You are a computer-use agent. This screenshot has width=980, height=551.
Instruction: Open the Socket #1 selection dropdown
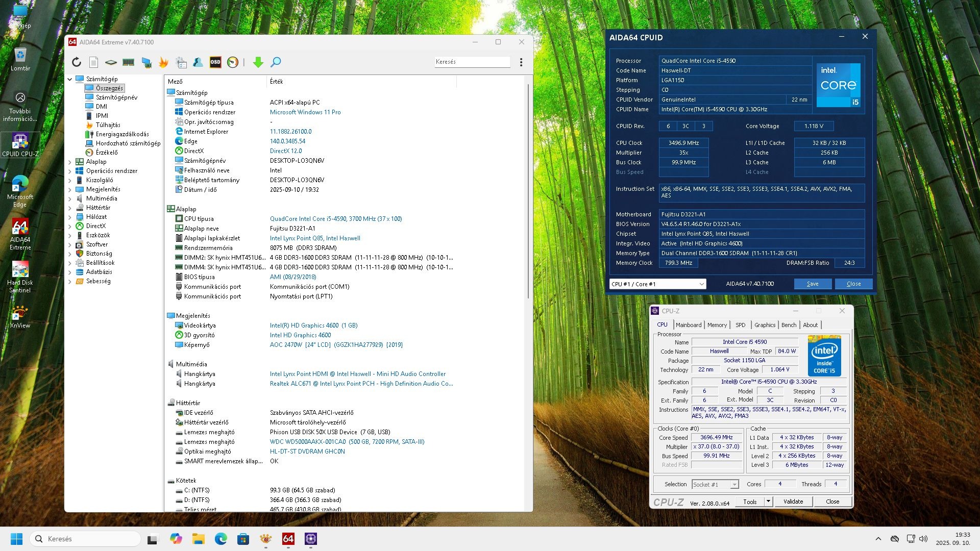point(715,484)
